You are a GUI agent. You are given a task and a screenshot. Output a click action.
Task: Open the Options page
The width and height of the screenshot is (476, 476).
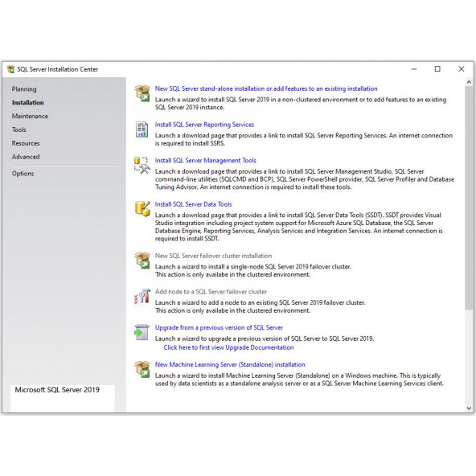click(23, 174)
